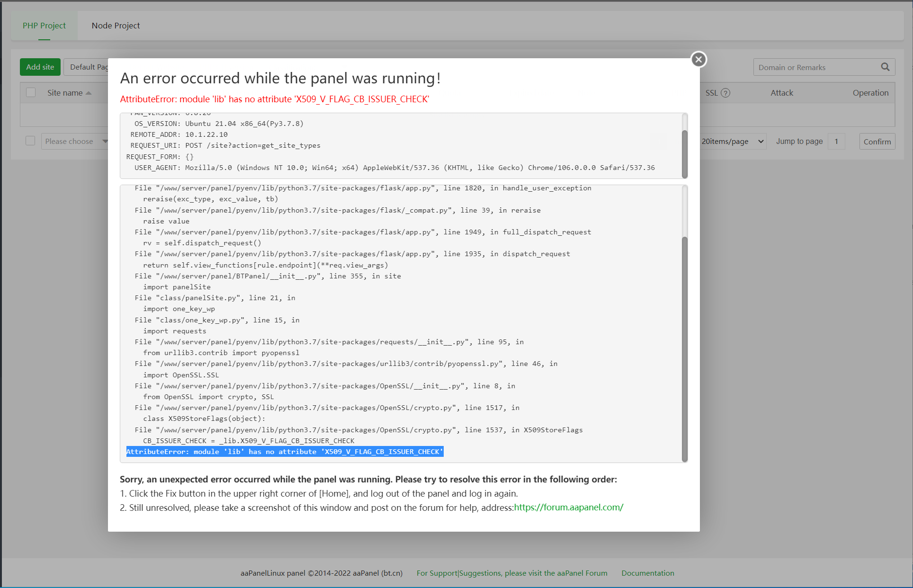Image resolution: width=913 pixels, height=588 pixels.
Task: Click the search magnifier icon
Action: coord(885,67)
